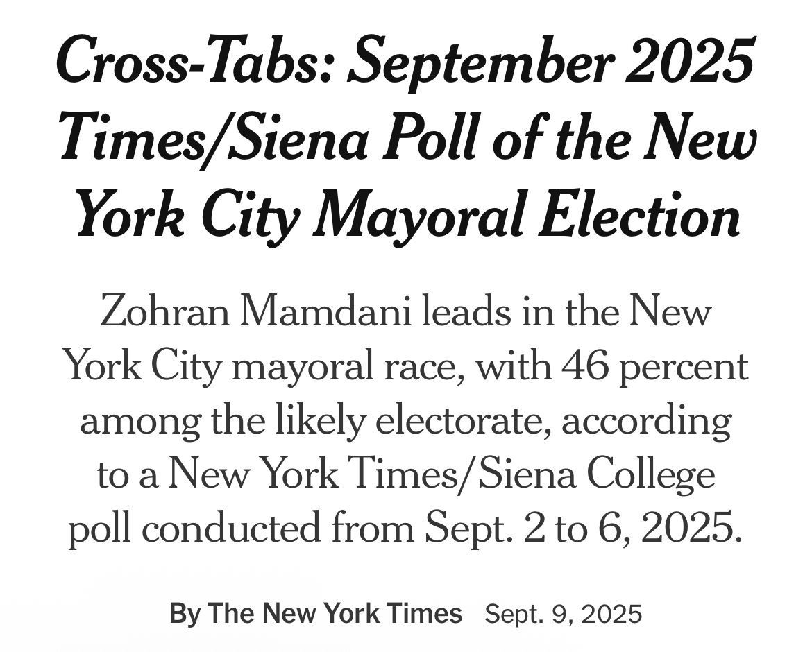This screenshot has width=812, height=652.
Task: Click the word "according" in the summary
Action: 647,420
